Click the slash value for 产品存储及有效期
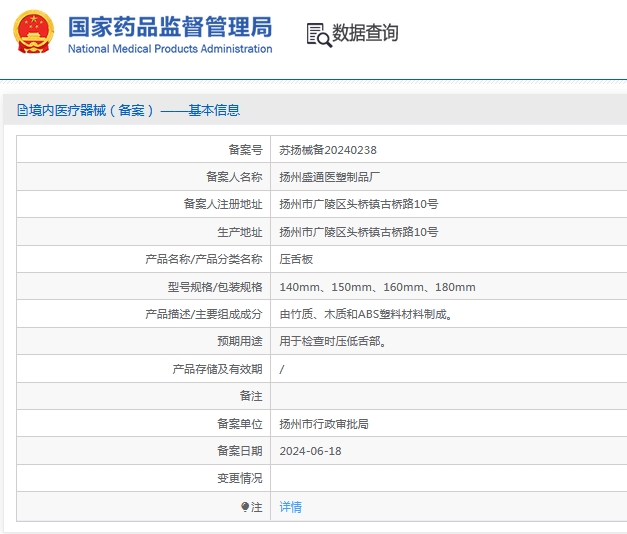The image size is (627, 534). click(x=282, y=369)
